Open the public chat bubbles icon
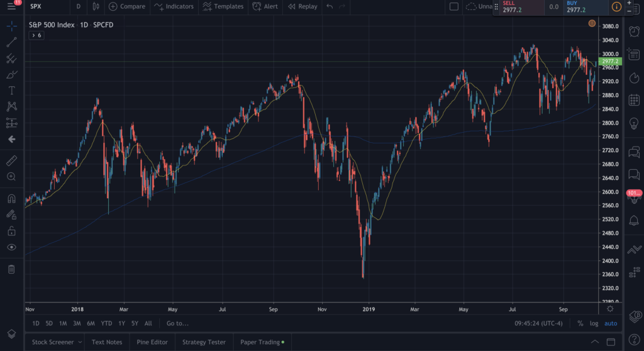Viewport: 644px width, 351px height. click(634, 152)
